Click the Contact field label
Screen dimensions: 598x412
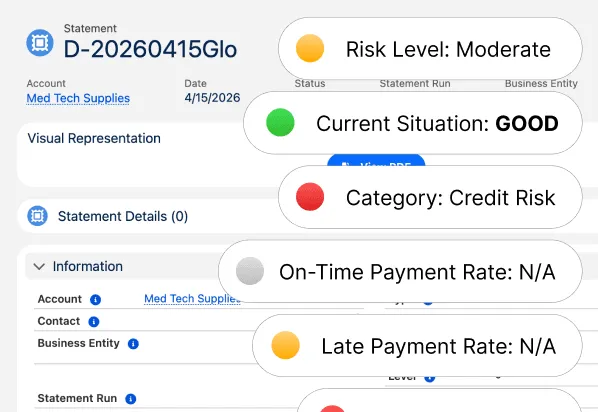(x=59, y=321)
